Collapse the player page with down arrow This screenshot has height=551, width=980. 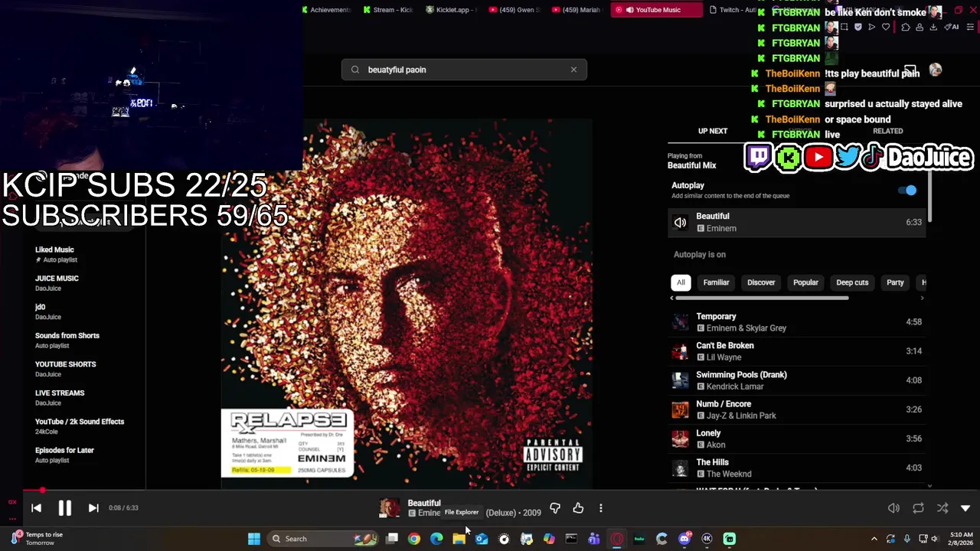click(965, 508)
